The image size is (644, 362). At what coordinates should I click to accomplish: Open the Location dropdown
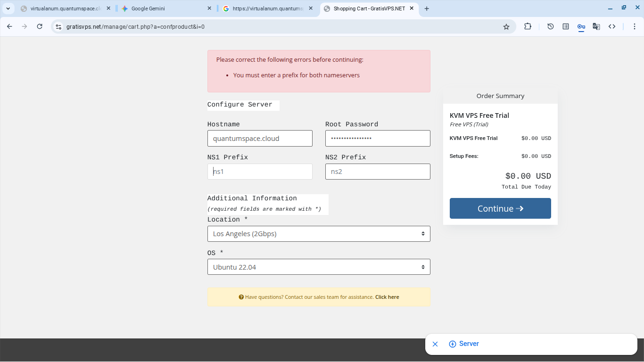(319, 234)
